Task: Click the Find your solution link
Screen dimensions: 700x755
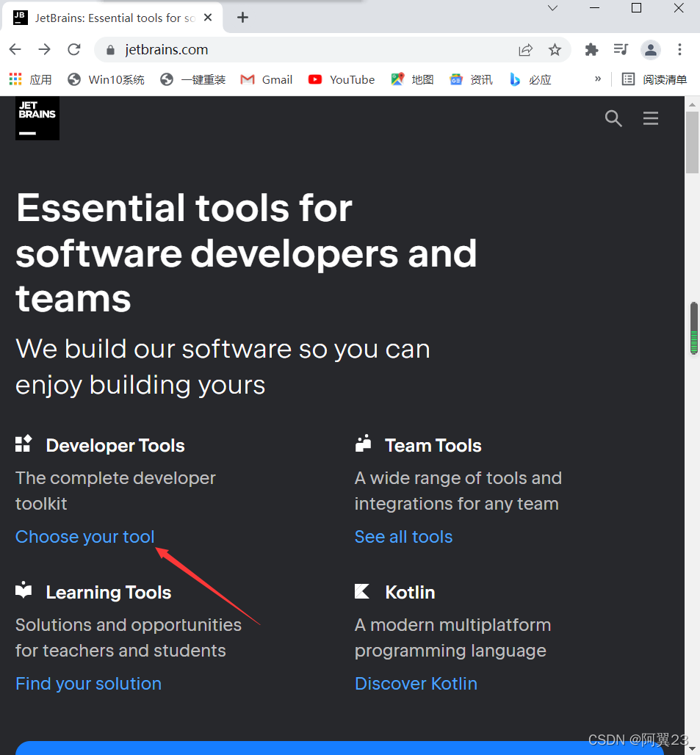Action: tap(89, 683)
